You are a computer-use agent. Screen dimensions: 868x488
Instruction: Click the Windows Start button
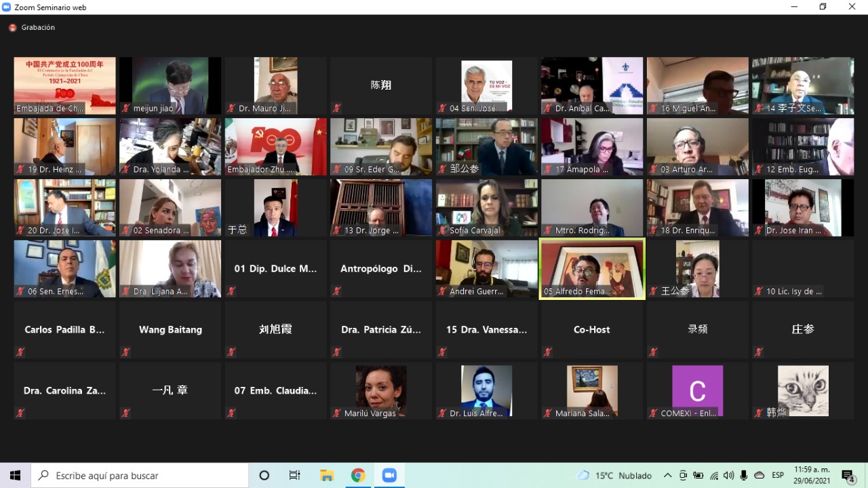(x=15, y=476)
